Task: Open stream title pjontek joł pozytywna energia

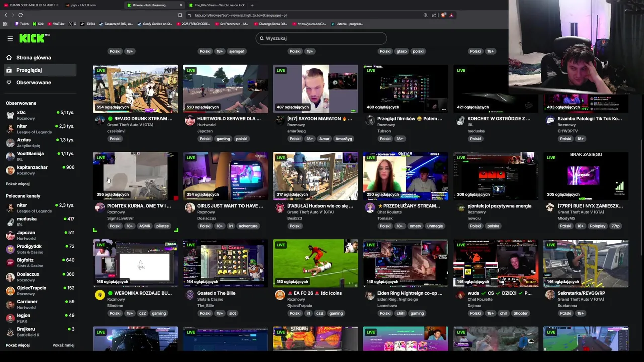Action: pyautogui.click(x=499, y=206)
